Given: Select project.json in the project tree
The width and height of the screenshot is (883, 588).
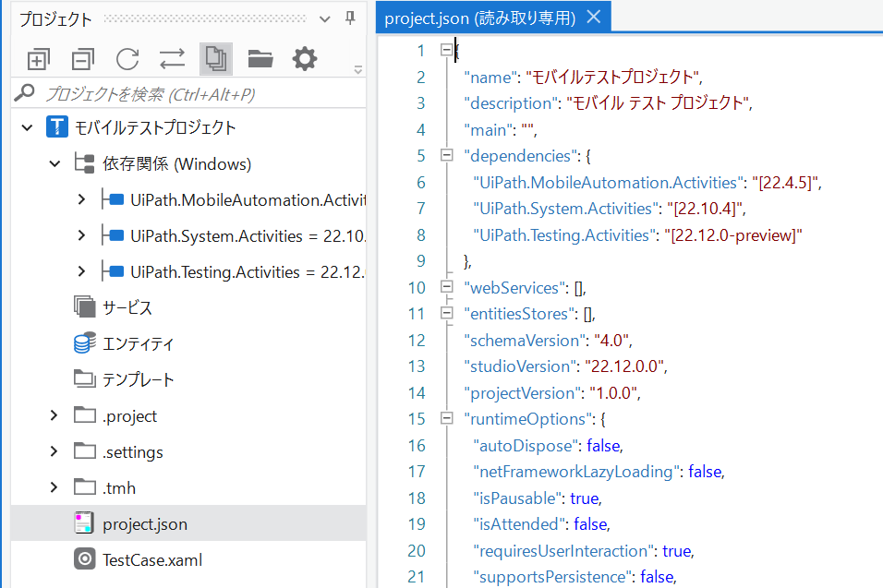Looking at the screenshot, I should click(x=188, y=523).
